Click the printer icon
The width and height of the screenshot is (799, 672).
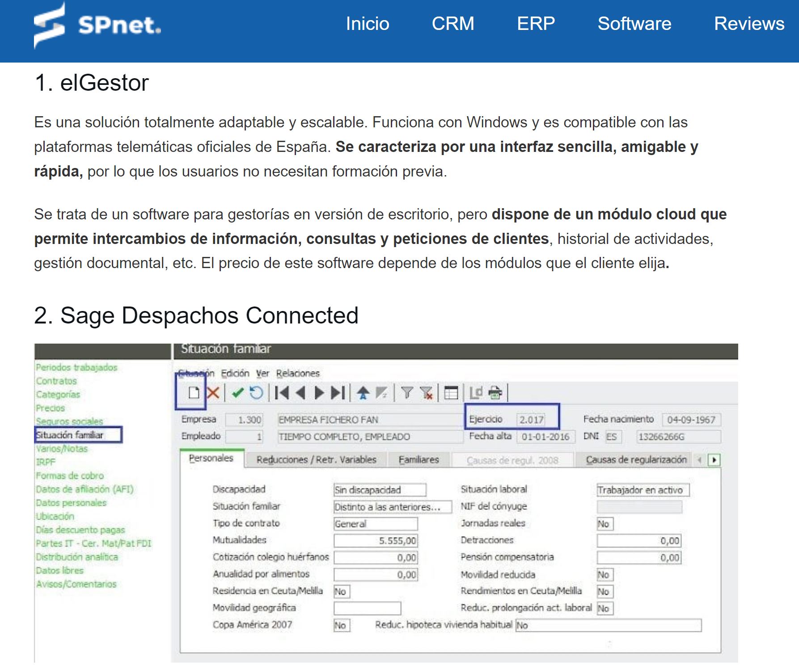point(495,393)
